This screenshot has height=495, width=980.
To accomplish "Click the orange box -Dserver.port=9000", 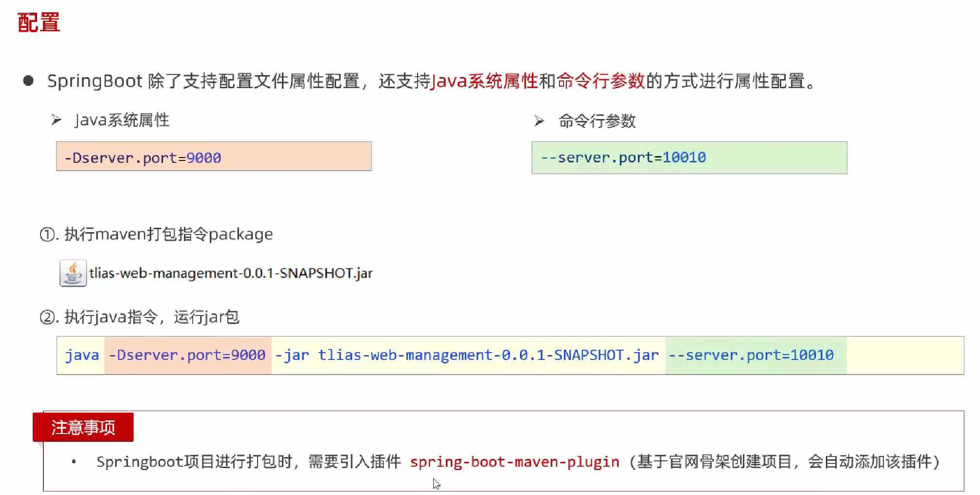I will click(x=214, y=157).
